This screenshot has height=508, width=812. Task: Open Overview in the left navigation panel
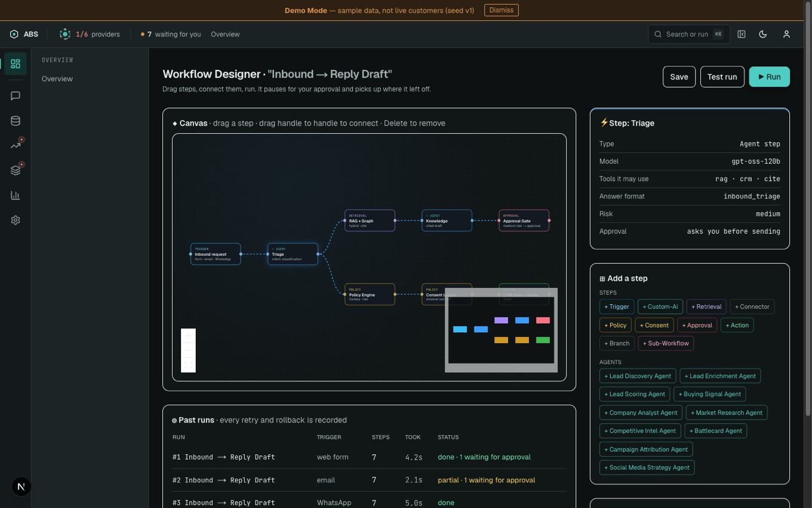57,79
